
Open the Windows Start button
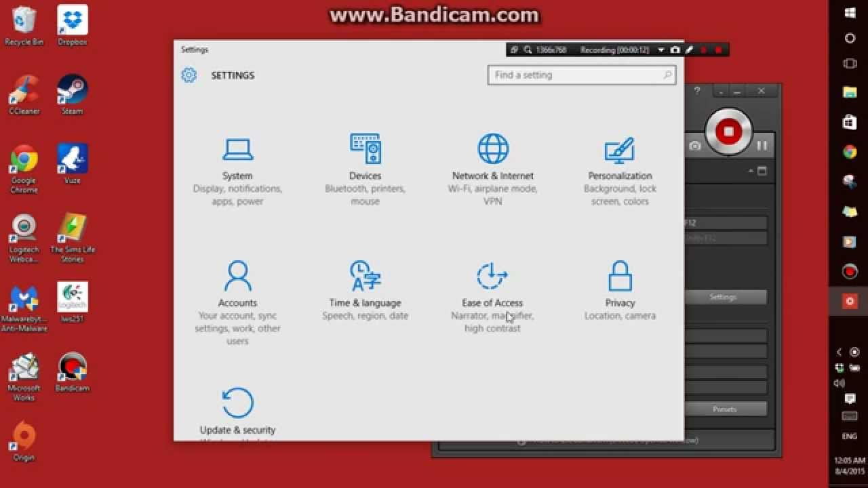pyautogui.click(x=850, y=13)
